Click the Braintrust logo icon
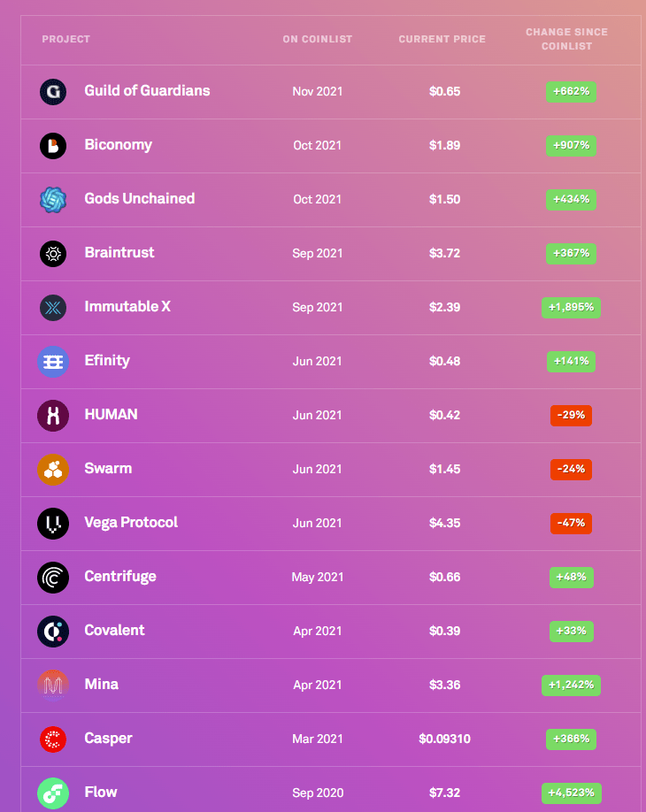 click(x=53, y=254)
